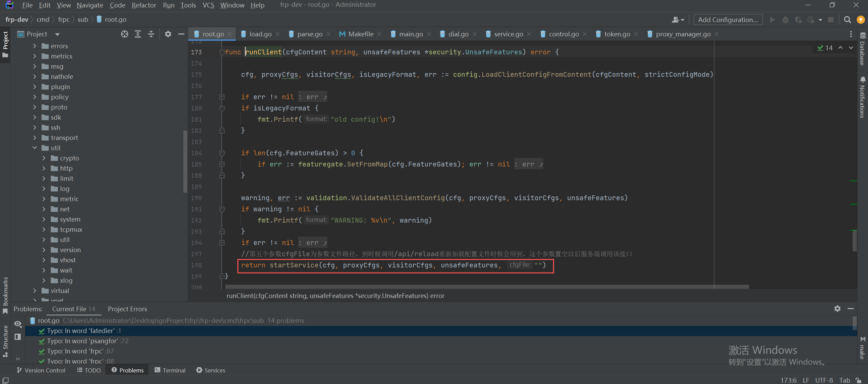Image resolution: width=868 pixels, height=384 pixels.
Task: Toggle the eye view options in Problems
Action: click(18, 324)
